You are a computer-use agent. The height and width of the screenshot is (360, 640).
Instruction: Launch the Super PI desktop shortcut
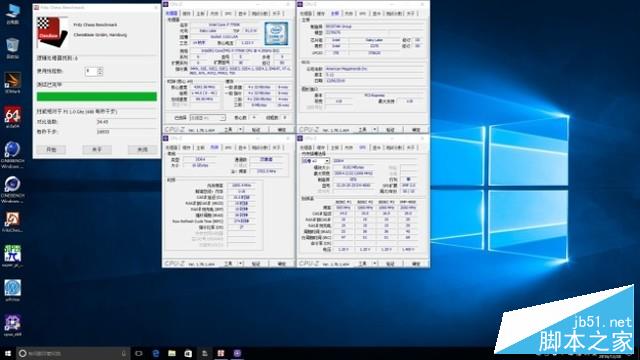click(x=13, y=256)
